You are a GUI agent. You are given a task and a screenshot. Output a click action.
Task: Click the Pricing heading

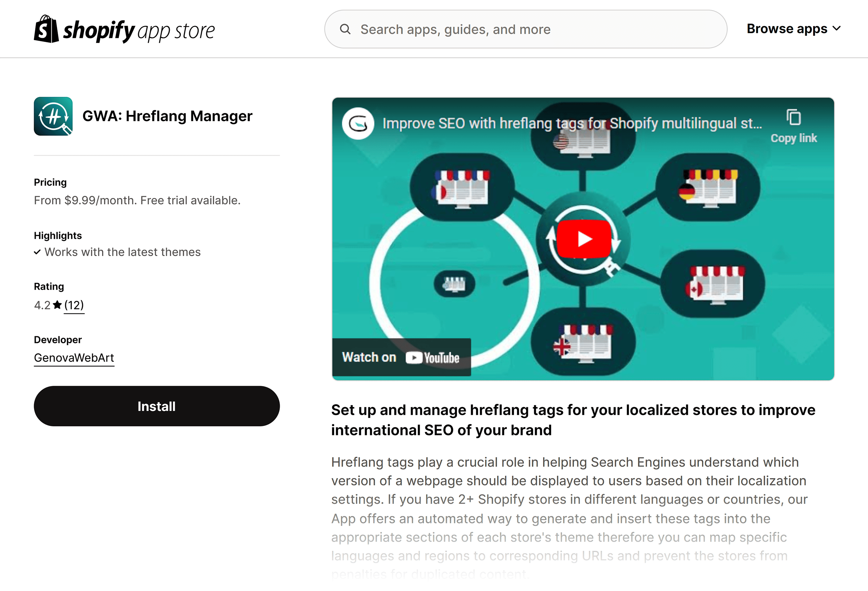(50, 182)
